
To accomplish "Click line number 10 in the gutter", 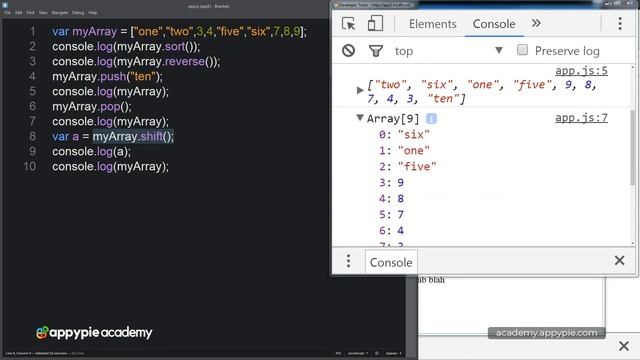I will [30, 167].
